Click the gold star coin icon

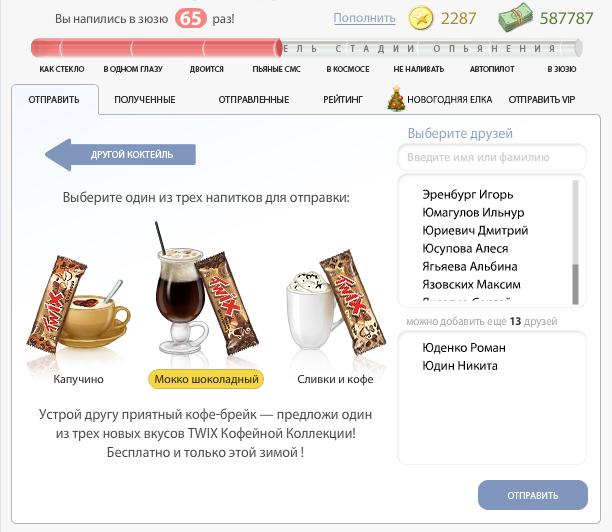[x=420, y=18]
